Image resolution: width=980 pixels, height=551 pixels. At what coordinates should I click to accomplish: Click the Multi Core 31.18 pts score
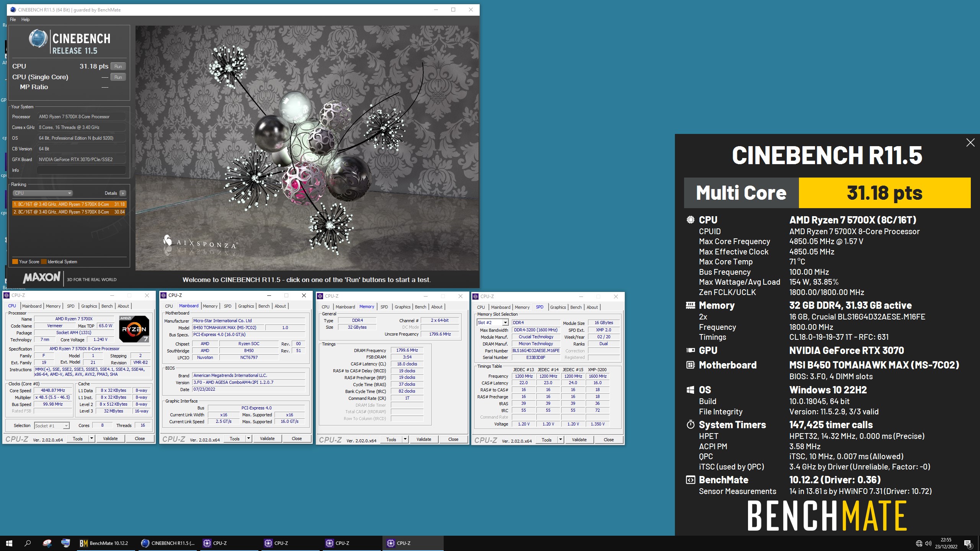[884, 193]
